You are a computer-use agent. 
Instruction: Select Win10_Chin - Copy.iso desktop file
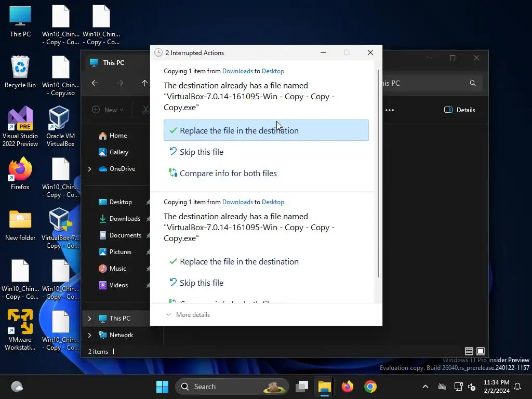tap(60, 76)
